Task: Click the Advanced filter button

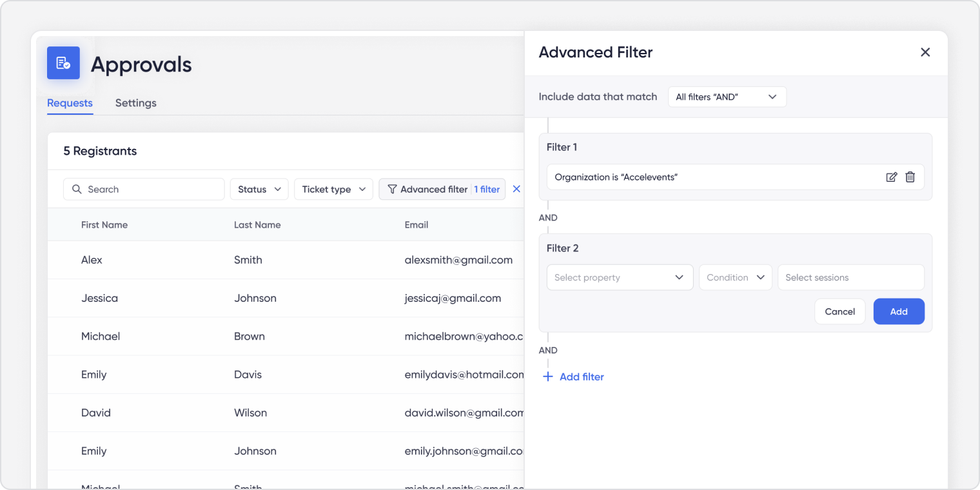Action: (442, 189)
